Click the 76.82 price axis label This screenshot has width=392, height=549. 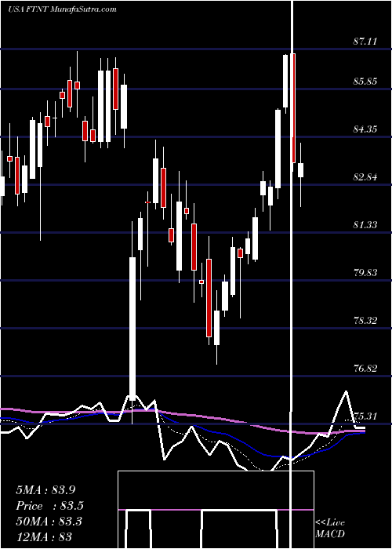365,368
